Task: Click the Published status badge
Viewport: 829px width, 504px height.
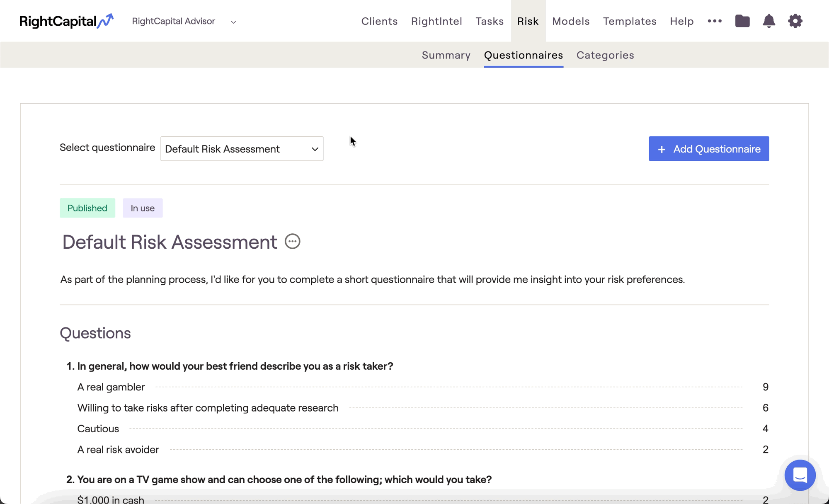Action: click(87, 208)
